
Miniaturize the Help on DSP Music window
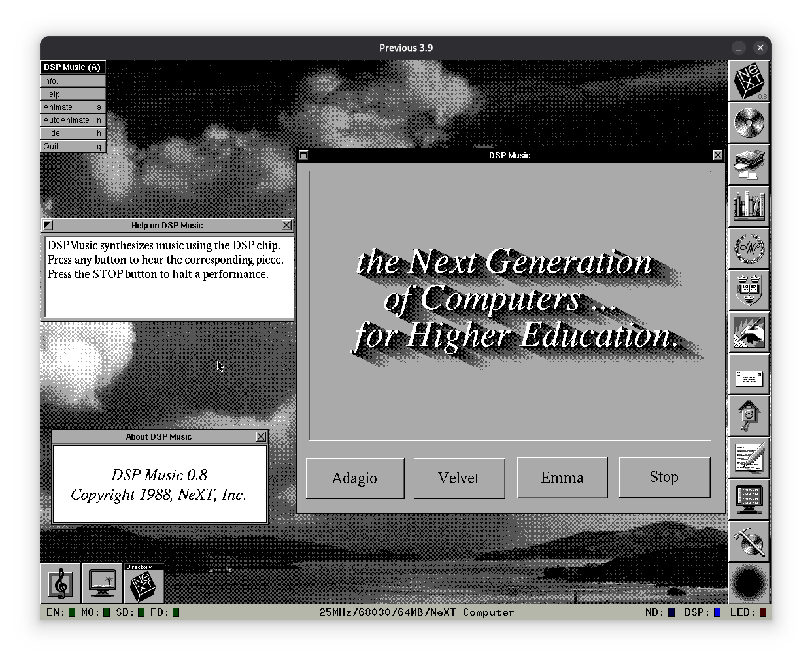coord(48,225)
